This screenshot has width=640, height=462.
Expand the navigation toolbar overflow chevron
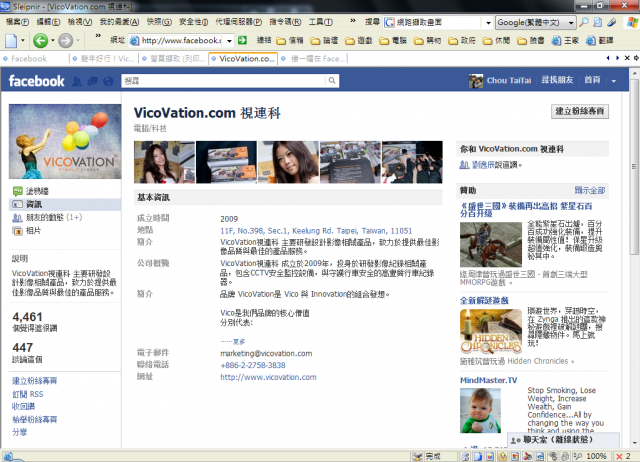pos(98,36)
